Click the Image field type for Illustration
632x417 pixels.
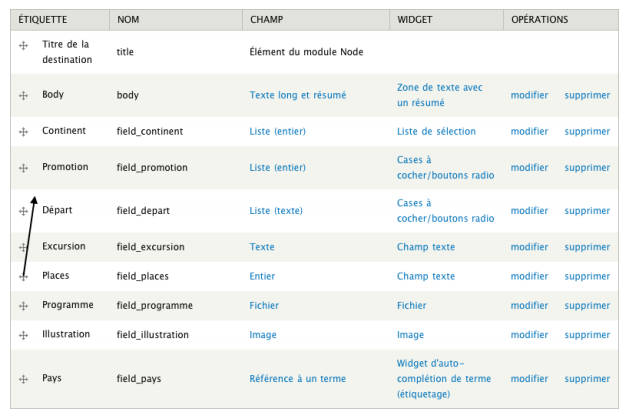click(x=263, y=335)
